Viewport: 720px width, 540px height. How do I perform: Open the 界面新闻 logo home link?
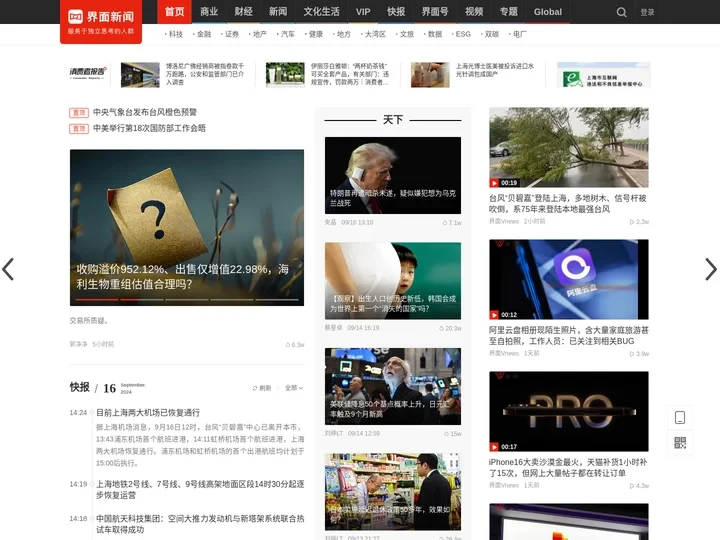(101, 22)
